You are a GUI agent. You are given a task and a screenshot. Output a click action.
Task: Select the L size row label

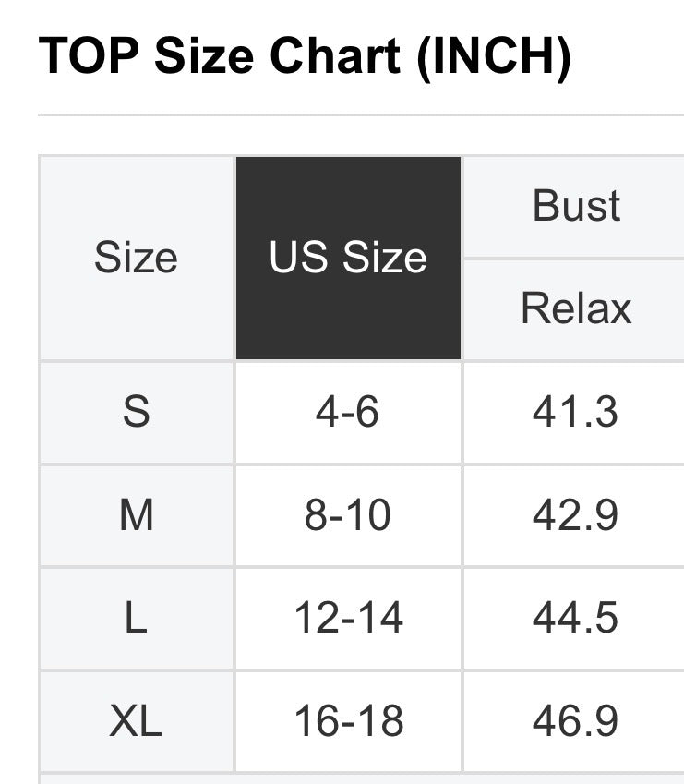click(136, 618)
